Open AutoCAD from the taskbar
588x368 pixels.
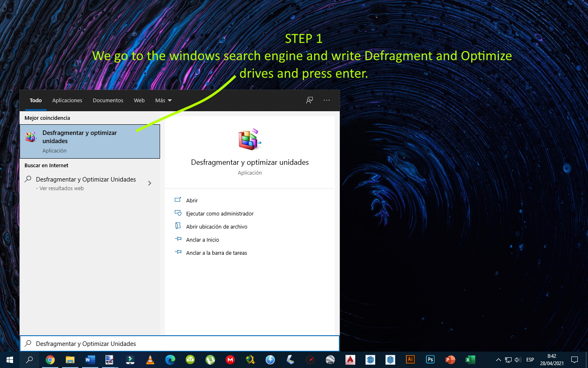[x=350, y=360]
